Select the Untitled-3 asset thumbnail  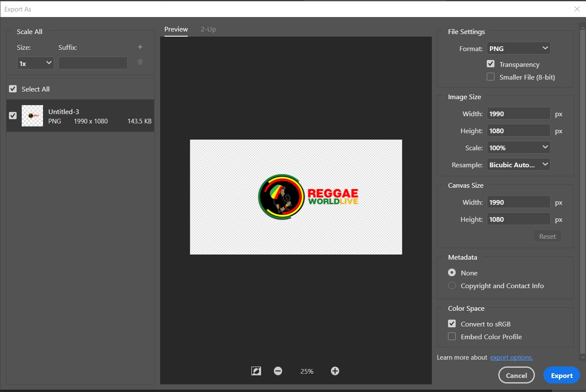coord(32,116)
